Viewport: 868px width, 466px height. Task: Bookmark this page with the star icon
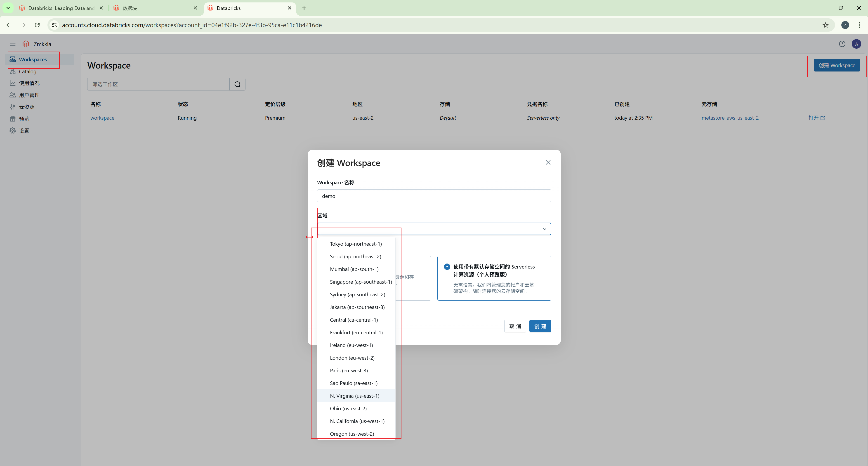826,25
